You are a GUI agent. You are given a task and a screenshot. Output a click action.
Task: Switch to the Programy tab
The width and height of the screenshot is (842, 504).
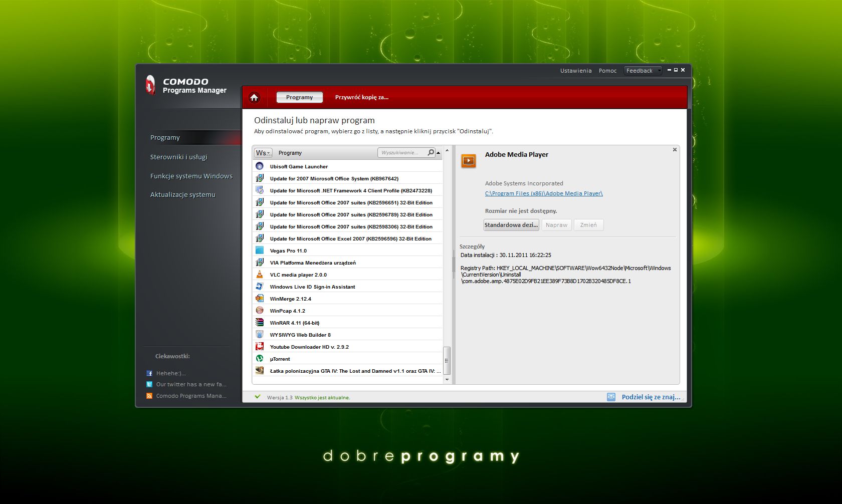(299, 97)
